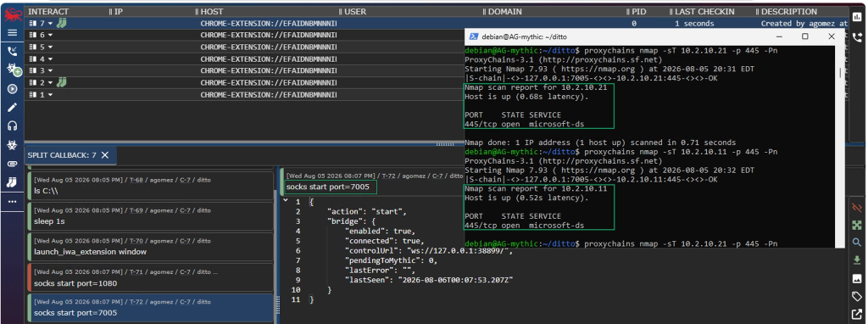The height and width of the screenshot is (324, 868).
Task: Open the bar chart icon at top right
Action: (x=858, y=16)
